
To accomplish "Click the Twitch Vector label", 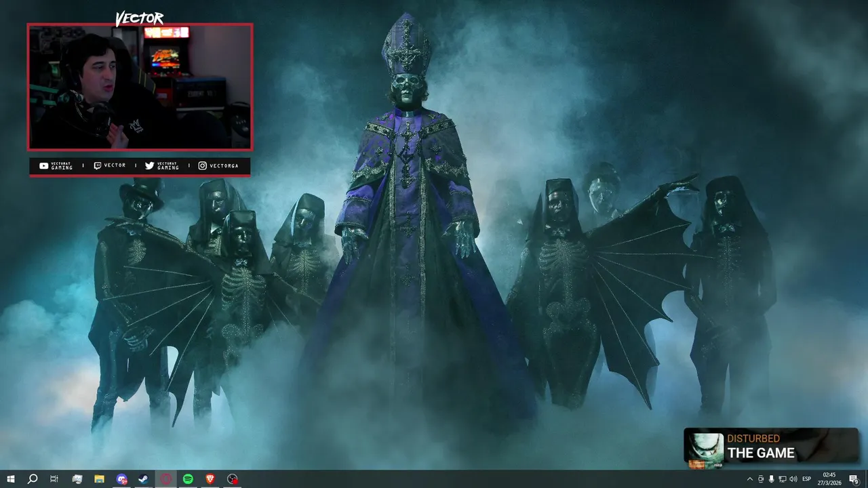I will pos(109,165).
